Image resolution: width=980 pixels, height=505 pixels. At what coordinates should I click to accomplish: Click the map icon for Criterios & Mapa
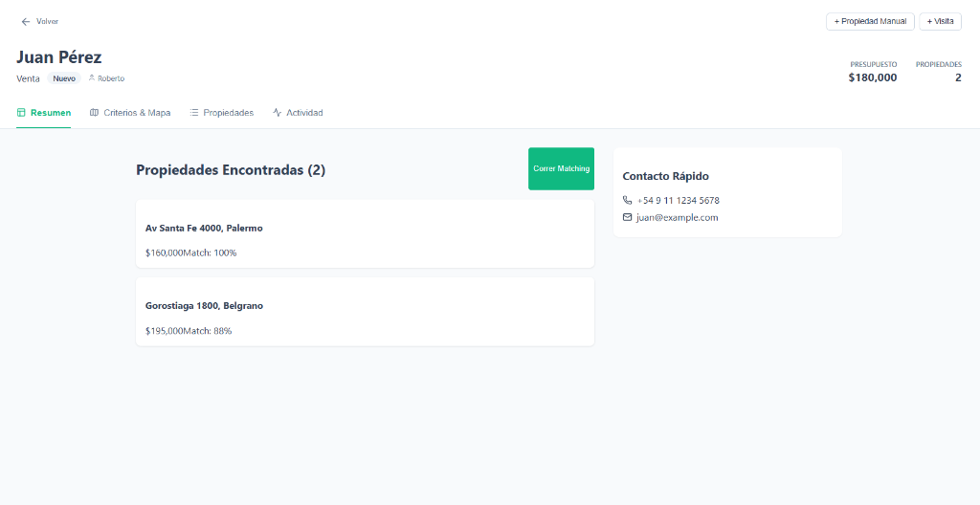point(94,113)
